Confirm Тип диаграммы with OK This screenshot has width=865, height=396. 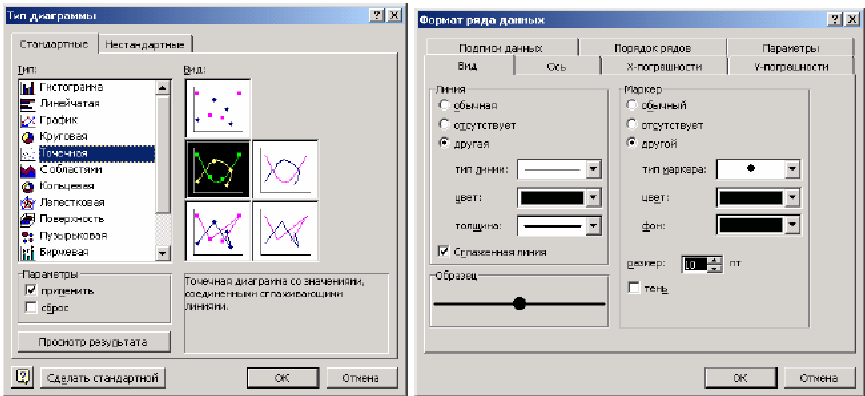[283, 378]
